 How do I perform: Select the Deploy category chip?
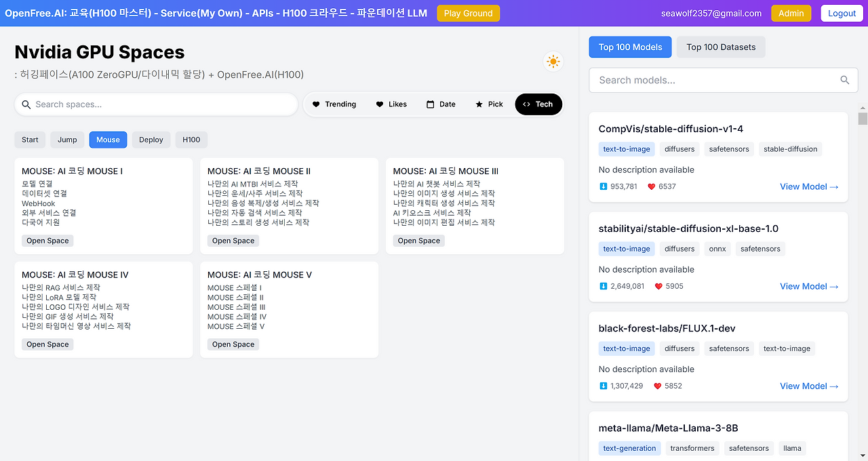(x=151, y=140)
